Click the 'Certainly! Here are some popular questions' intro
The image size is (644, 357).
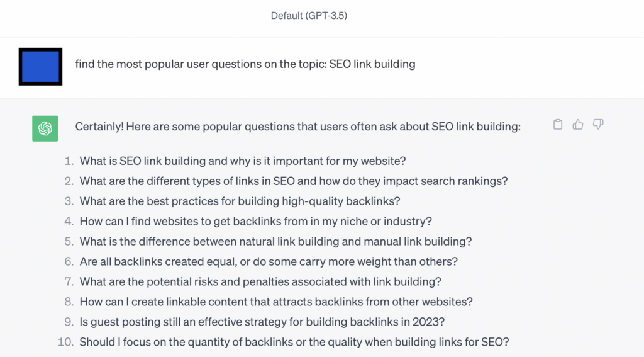[x=297, y=127]
